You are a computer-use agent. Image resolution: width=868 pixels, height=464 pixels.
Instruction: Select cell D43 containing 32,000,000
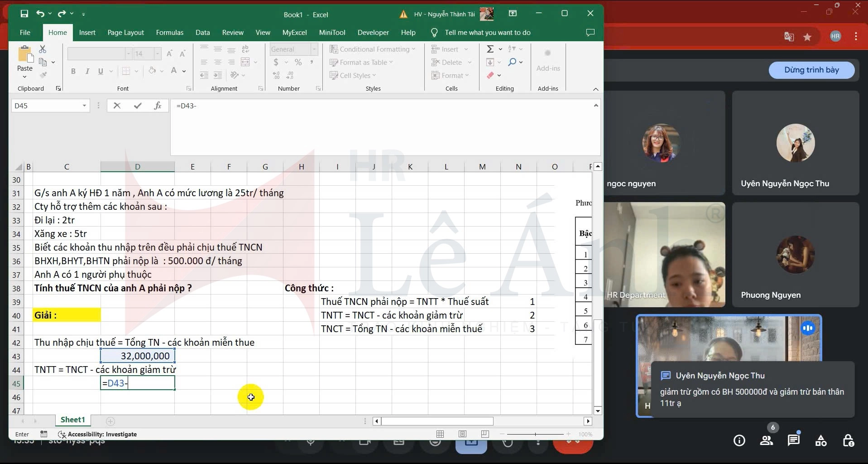pos(138,356)
